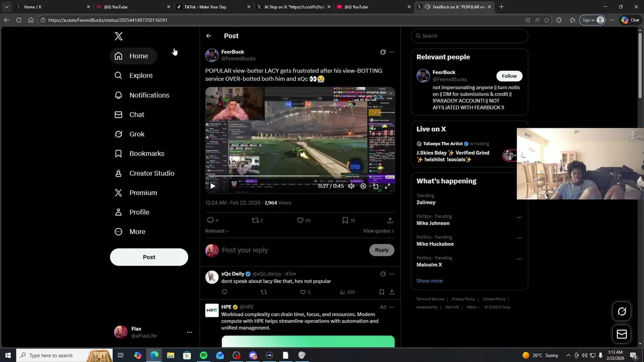Open more options on xQc Daily reply
The height and width of the screenshot is (362, 644).
pos(392,274)
